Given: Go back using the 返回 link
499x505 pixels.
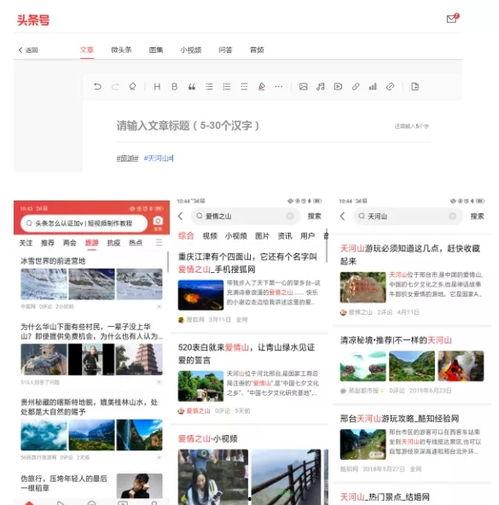Looking at the screenshot, I should (28, 50).
